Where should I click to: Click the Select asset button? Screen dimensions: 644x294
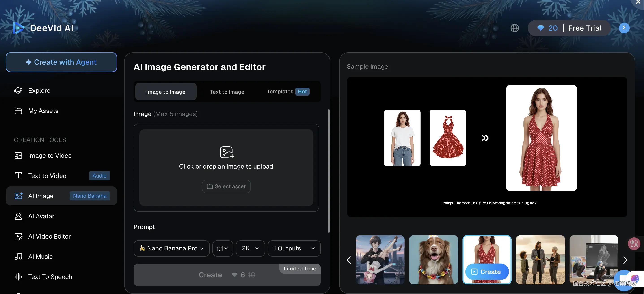226,186
